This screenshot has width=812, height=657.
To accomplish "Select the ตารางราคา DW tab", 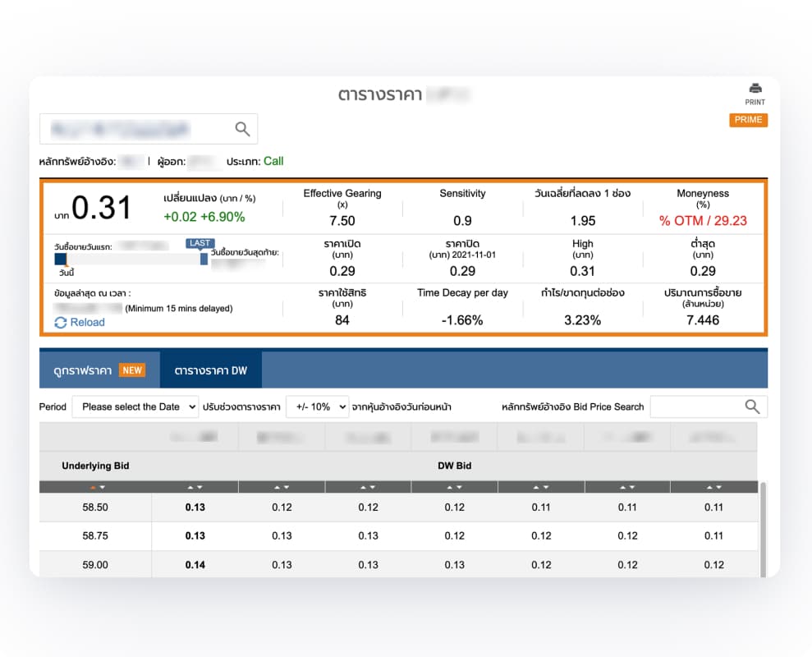I will coord(210,370).
